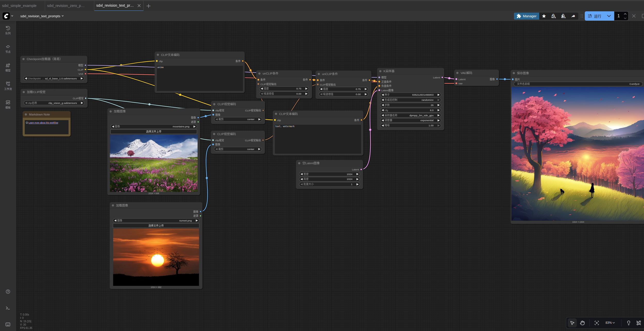Open the sdxl_revision_text_prompts workflow name dropdown

42,16
